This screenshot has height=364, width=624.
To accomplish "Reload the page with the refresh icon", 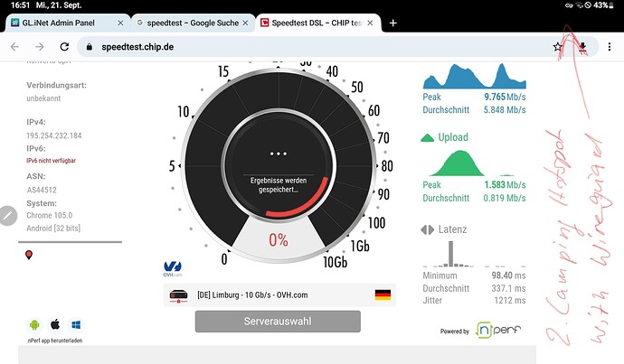I will (66, 46).
